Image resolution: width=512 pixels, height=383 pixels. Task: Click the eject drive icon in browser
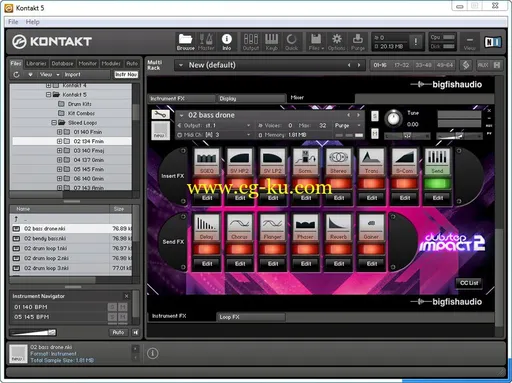click(x=30, y=75)
